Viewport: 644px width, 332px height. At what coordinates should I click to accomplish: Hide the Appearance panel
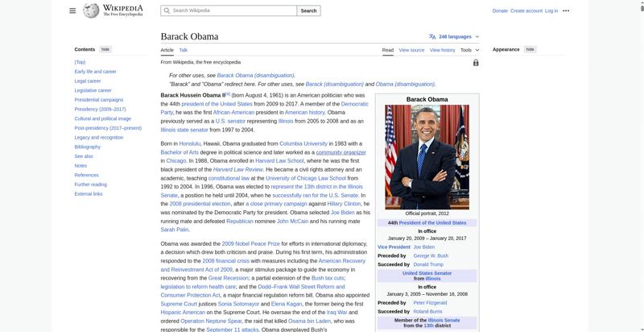530,49
